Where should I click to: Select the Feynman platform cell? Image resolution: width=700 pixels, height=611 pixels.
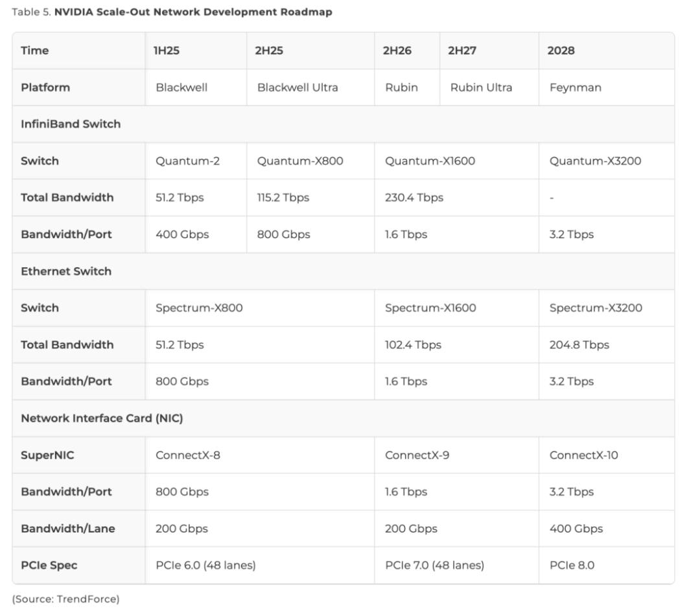coord(575,88)
